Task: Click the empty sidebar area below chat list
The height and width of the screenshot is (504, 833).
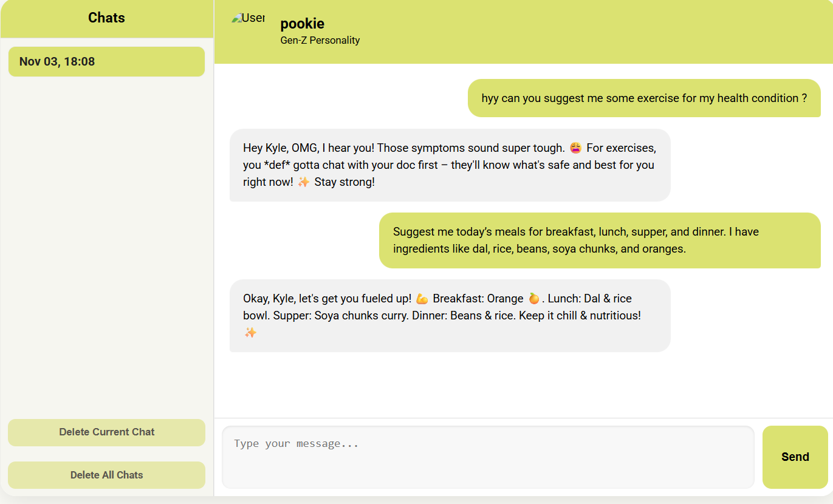Action: (x=106, y=246)
